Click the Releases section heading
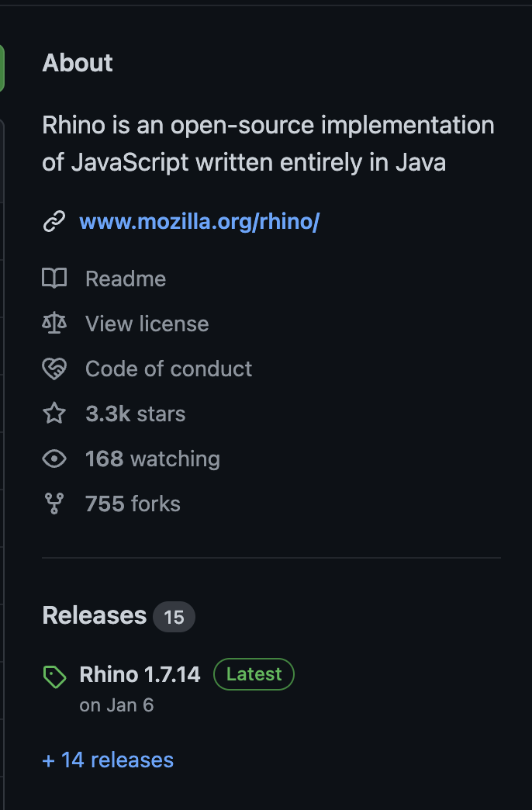 [x=94, y=615]
